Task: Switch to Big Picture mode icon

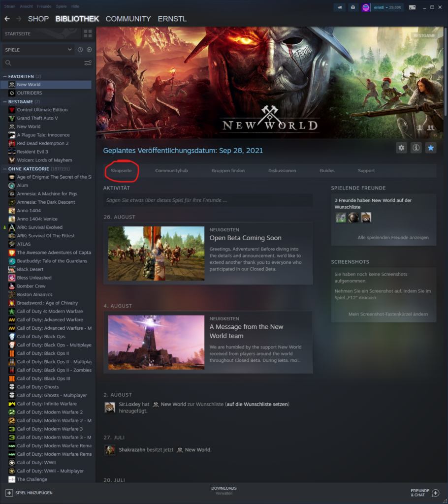Action: [412, 7]
